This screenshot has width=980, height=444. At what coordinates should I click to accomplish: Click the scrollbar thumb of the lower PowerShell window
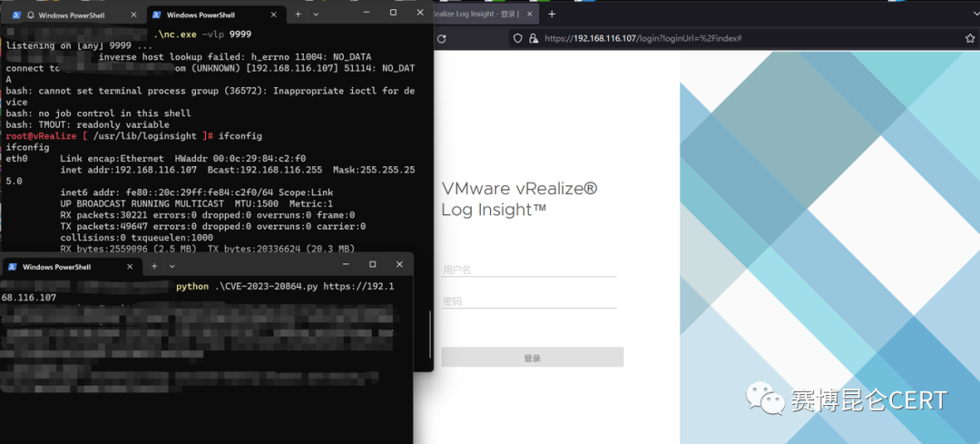coord(429,334)
